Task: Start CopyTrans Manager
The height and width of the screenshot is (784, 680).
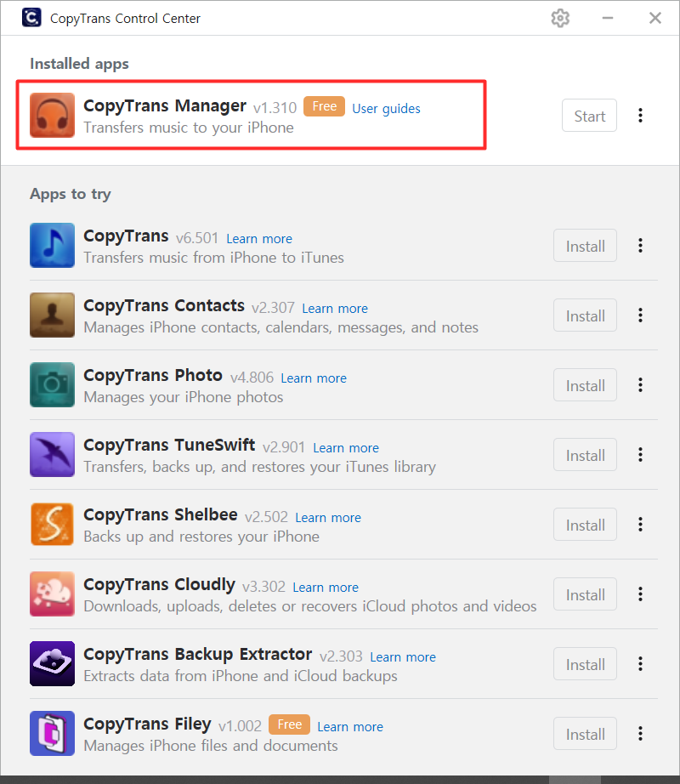Action: [590, 116]
